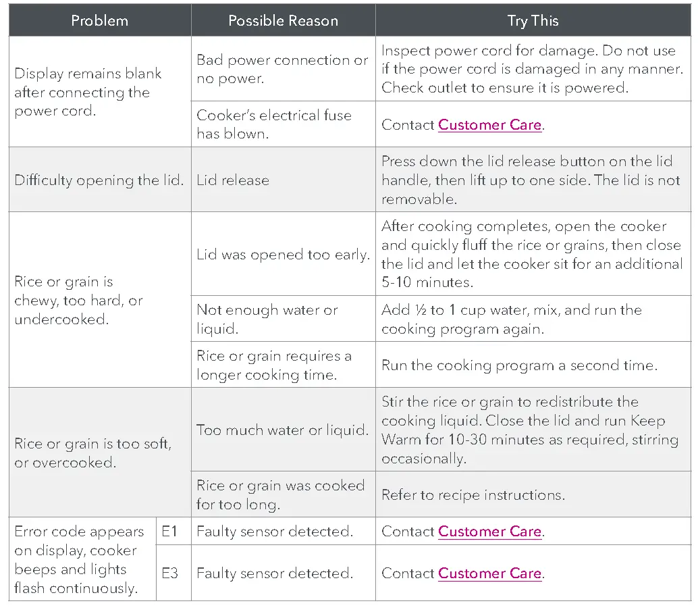This screenshot has width=698, height=616.
Task: Click "Lid was opened too early" cell
Action: [283, 255]
